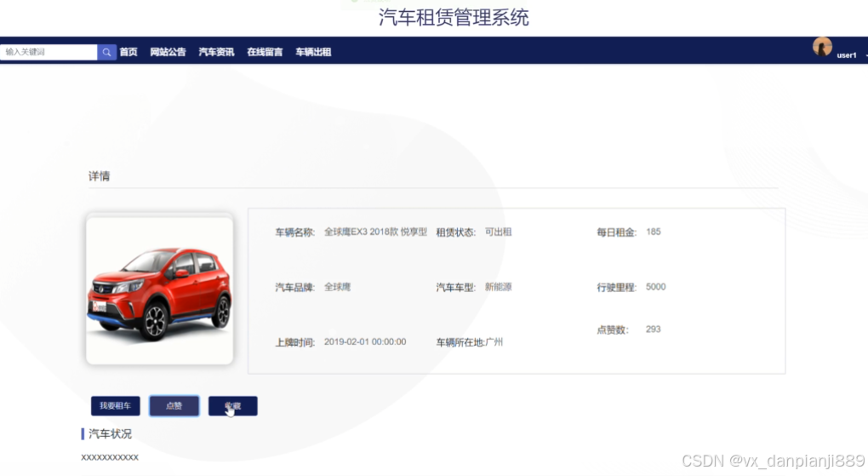The image size is (868, 476).
Task: Open the 在线留言 page
Action: click(x=265, y=52)
